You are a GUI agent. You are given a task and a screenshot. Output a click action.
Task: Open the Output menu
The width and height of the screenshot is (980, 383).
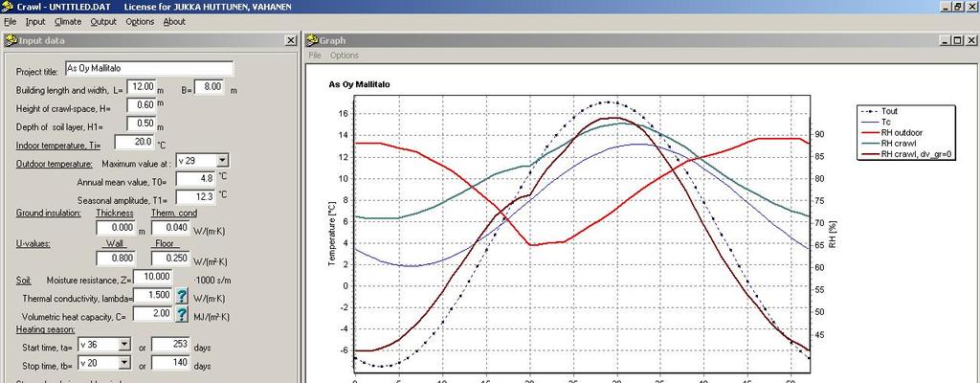103,21
